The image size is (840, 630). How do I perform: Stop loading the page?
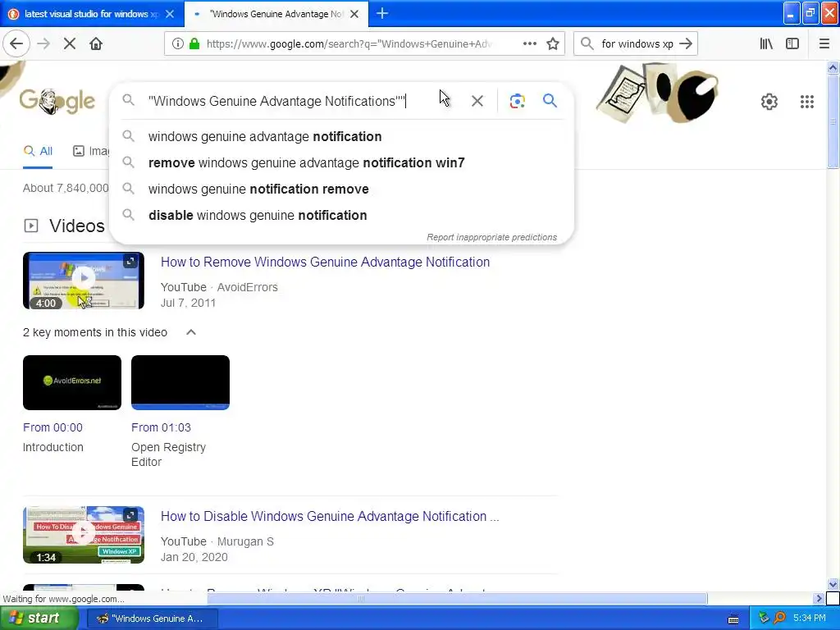tap(70, 43)
